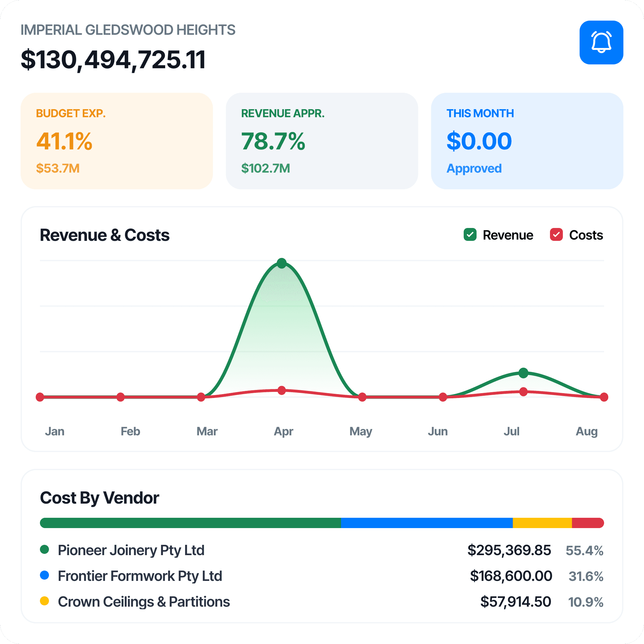Click the 31.6% vendor share
Image resolution: width=644 pixels, height=644 pixels.
click(x=586, y=576)
